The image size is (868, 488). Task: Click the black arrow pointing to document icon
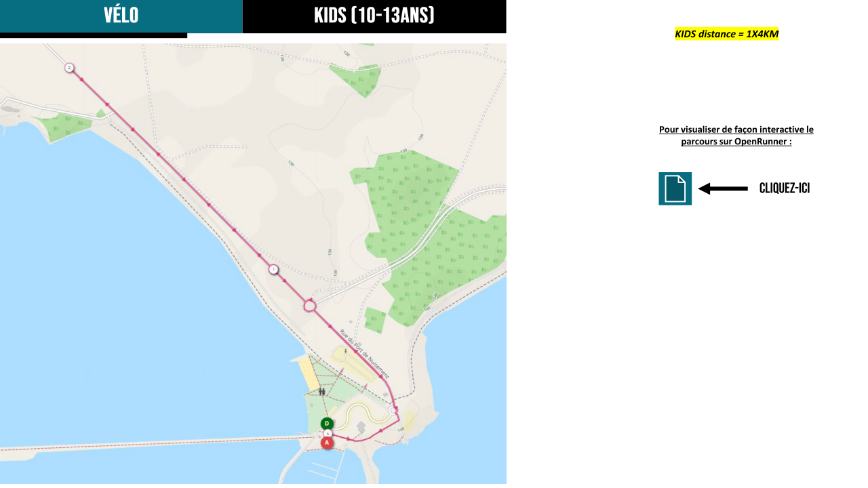tap(723, 188)
